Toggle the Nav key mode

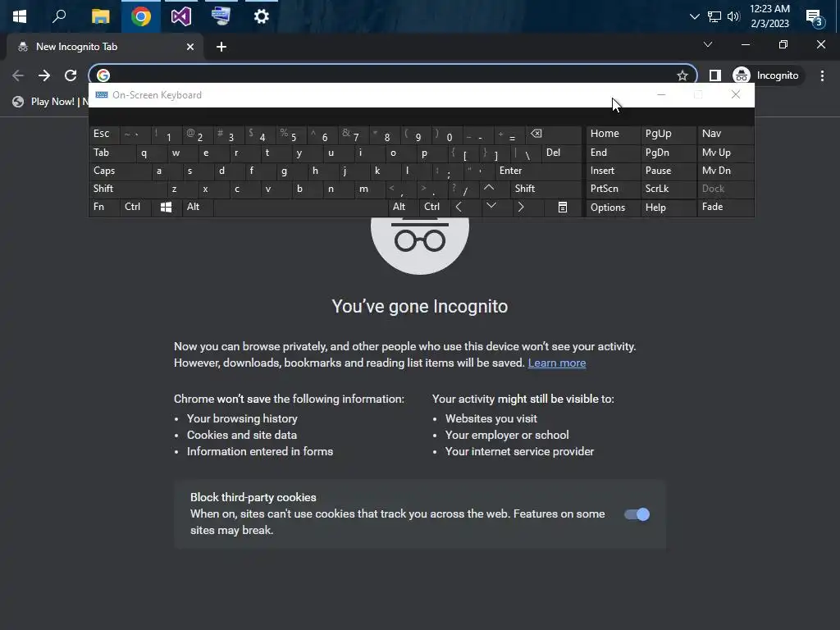click(725, 134)
